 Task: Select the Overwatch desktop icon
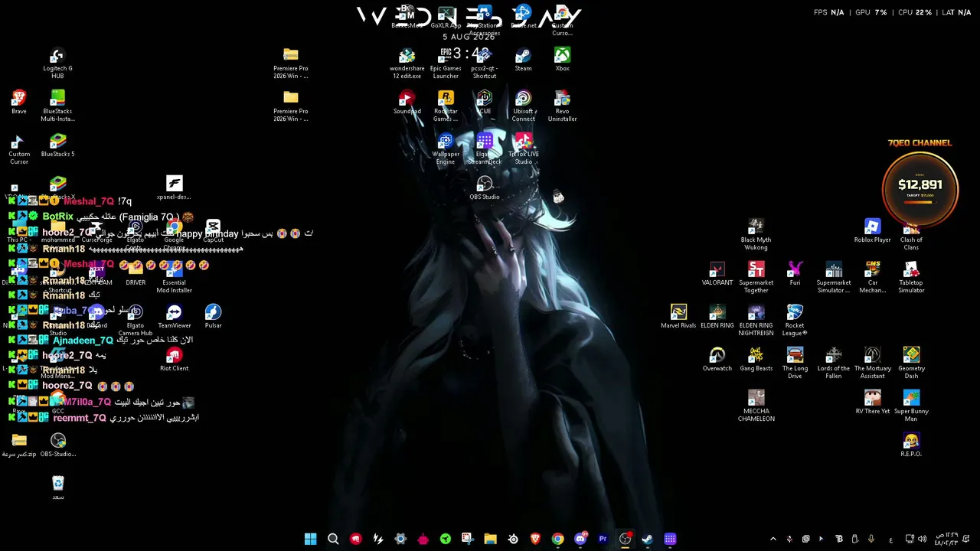pos(717,359)
